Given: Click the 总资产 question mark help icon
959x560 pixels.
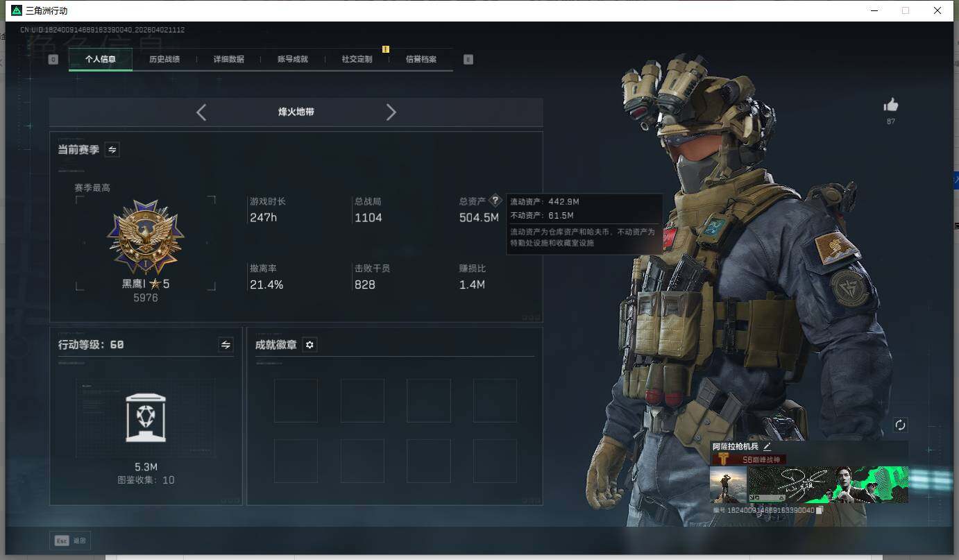Looking at the screenshot, I should coord(495,201).
